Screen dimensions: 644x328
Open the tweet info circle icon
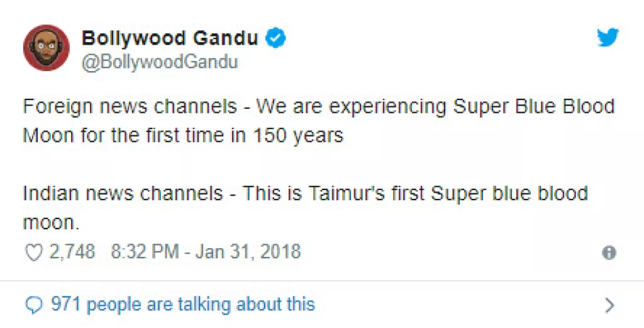pyautogui.click(x=609, y=253)
